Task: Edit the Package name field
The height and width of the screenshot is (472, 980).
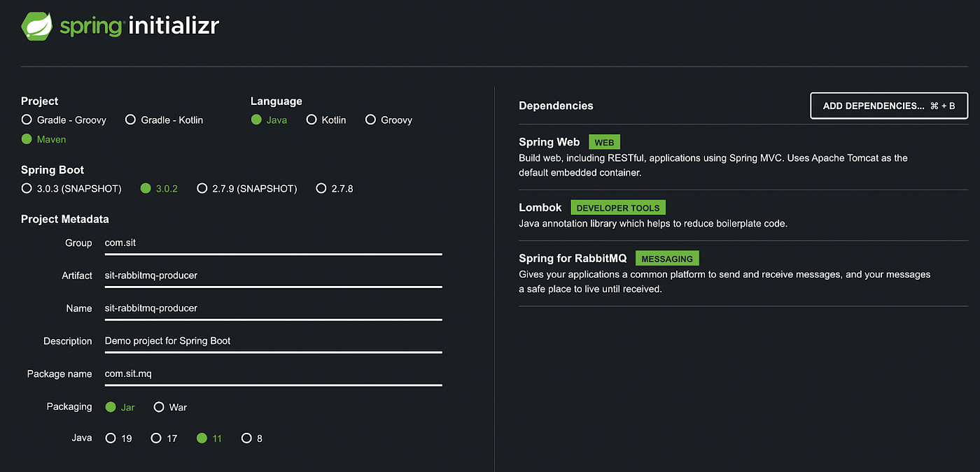Action: (x=273, y=374)
